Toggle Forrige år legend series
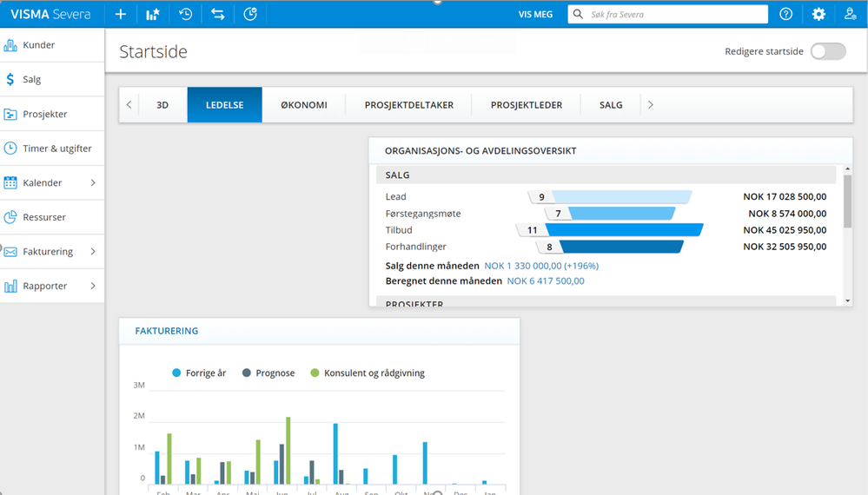Image resolution: width=868 pixels, height=495 pixels. tap(199, 373)
